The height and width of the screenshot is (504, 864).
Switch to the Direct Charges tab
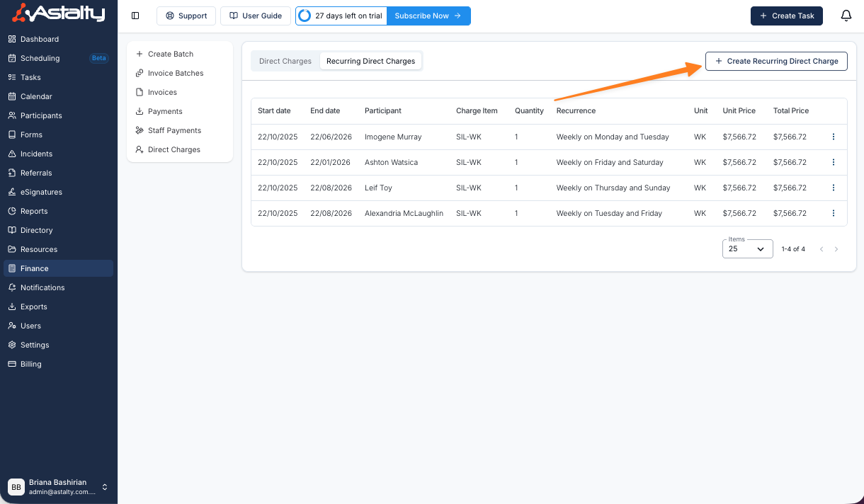[x=285, y=61]
